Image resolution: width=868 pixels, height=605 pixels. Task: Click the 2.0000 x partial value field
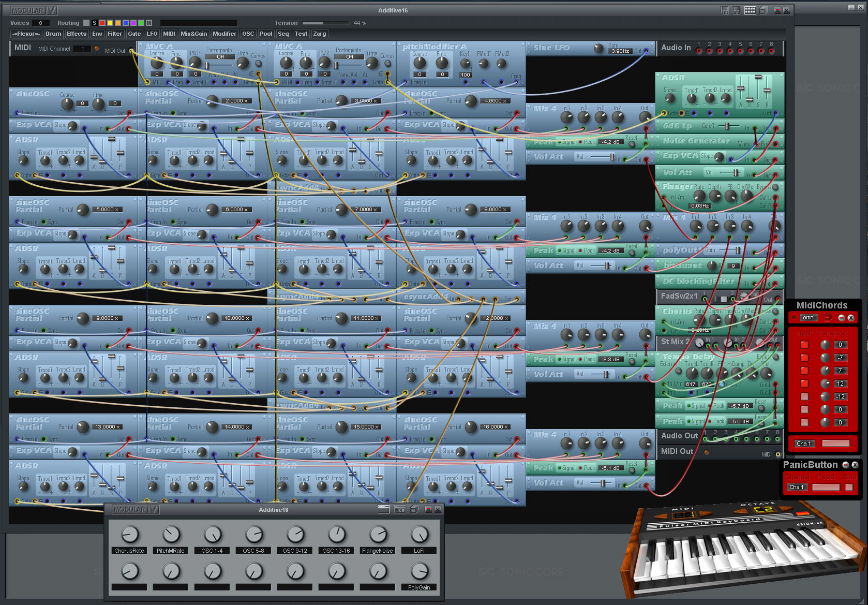[237, 101]
